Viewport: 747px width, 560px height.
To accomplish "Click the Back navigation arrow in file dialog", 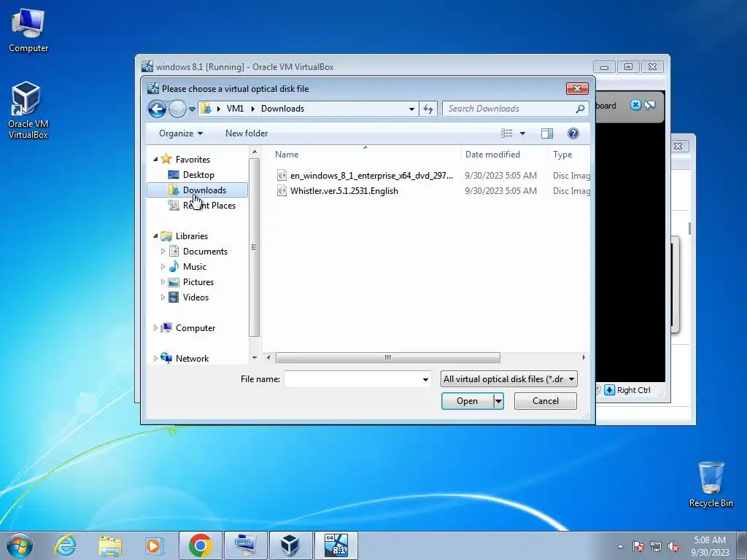I will click(157, 109).
